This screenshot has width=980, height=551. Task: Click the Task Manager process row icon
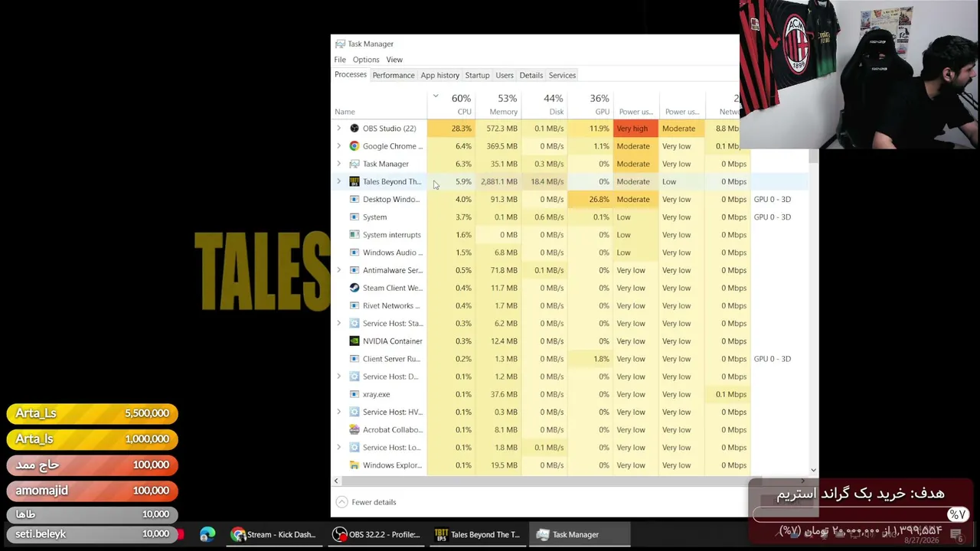point(354,164)
